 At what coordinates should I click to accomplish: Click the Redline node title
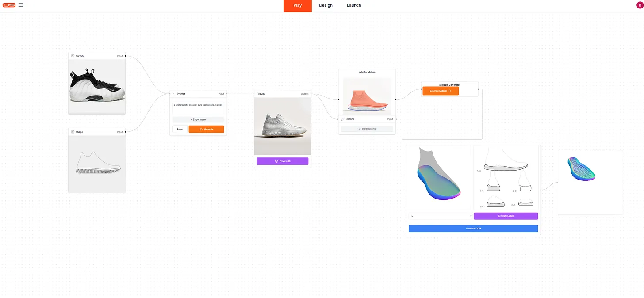(350, 119)
